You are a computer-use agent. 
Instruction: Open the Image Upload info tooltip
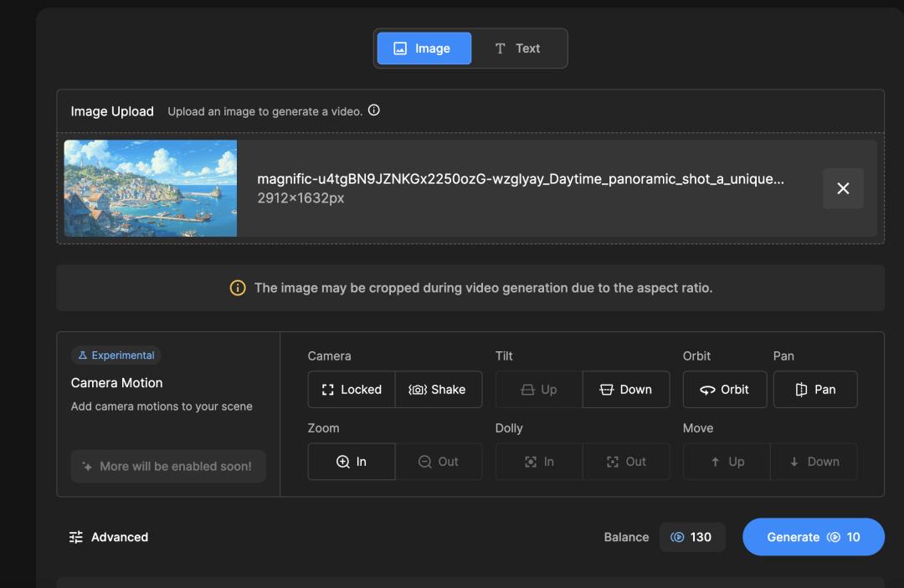tap(373, 110)
